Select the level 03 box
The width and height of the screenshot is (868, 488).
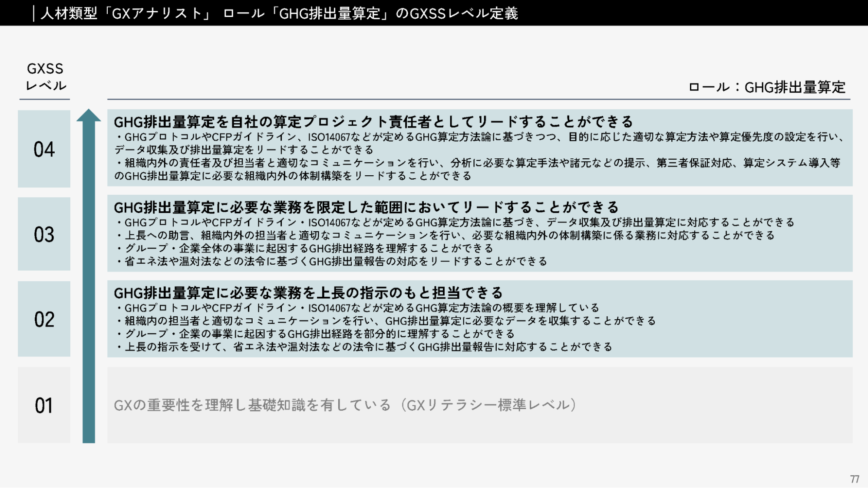(44, 234)
